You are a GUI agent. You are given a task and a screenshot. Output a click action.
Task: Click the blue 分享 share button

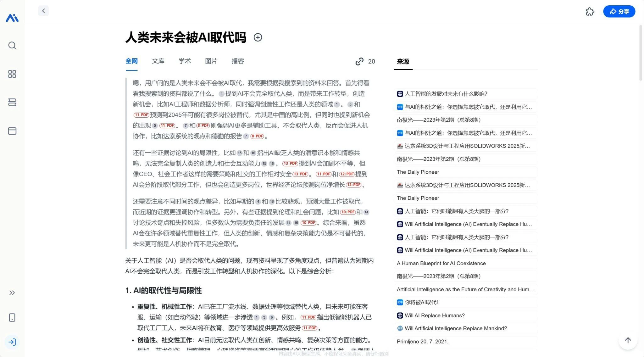(619, 12)
